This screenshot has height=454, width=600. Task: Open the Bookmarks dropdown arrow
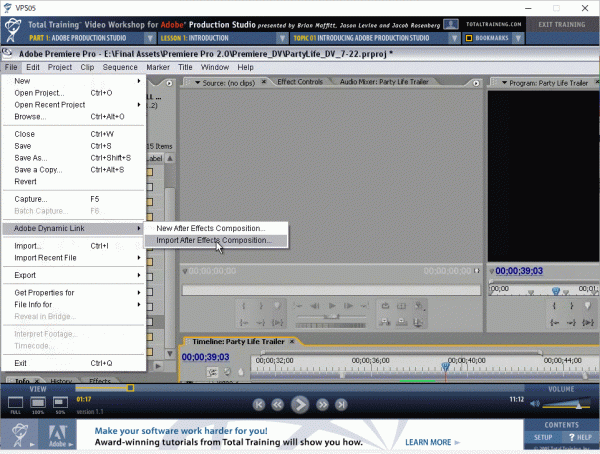pos(518,38)
